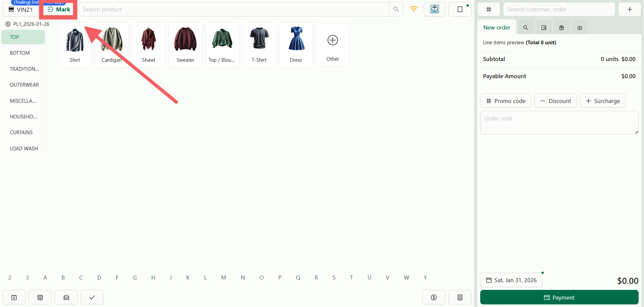
Task: Add the T-Shirt product
Action: tap(259, 45)
